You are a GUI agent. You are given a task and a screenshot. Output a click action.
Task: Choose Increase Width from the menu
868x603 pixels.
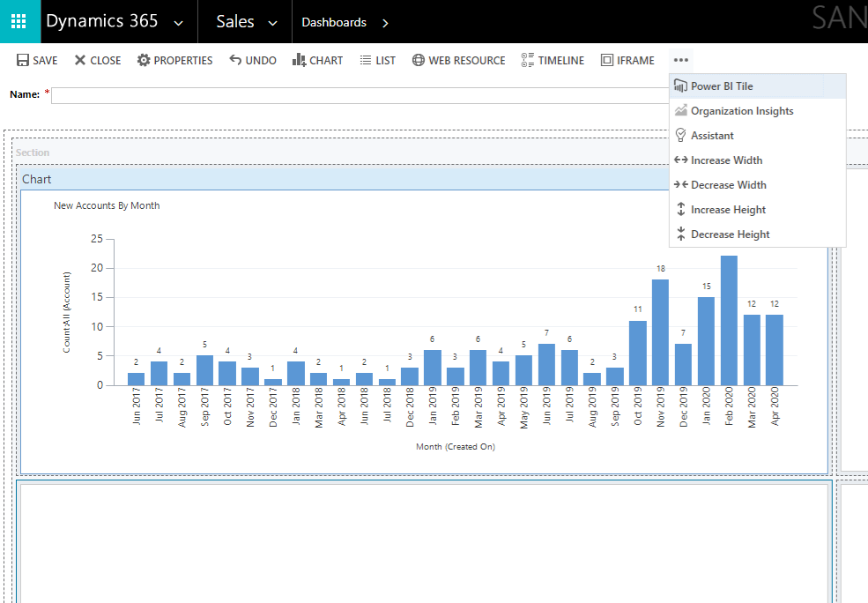(x=757, y=160)
